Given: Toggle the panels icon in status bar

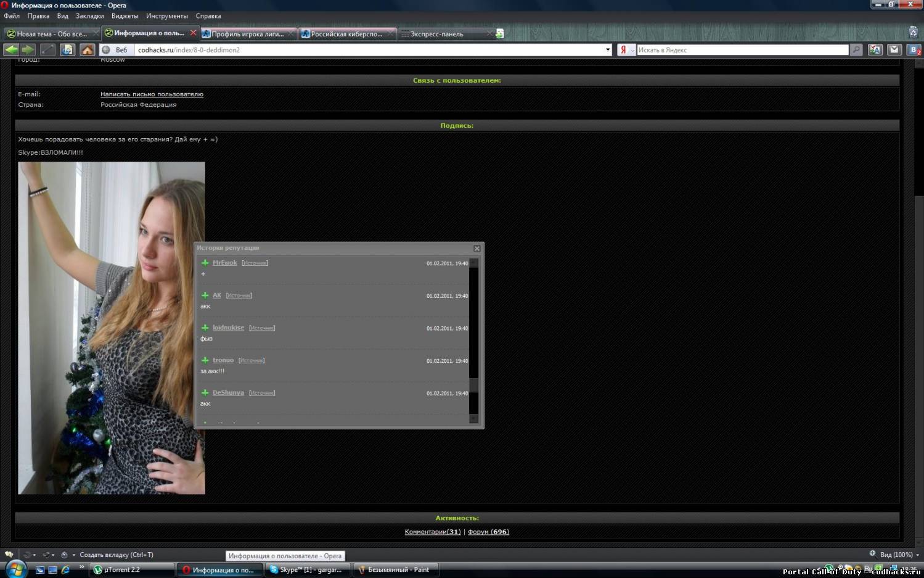Looking at the screenshot, I should click(9, 555).
